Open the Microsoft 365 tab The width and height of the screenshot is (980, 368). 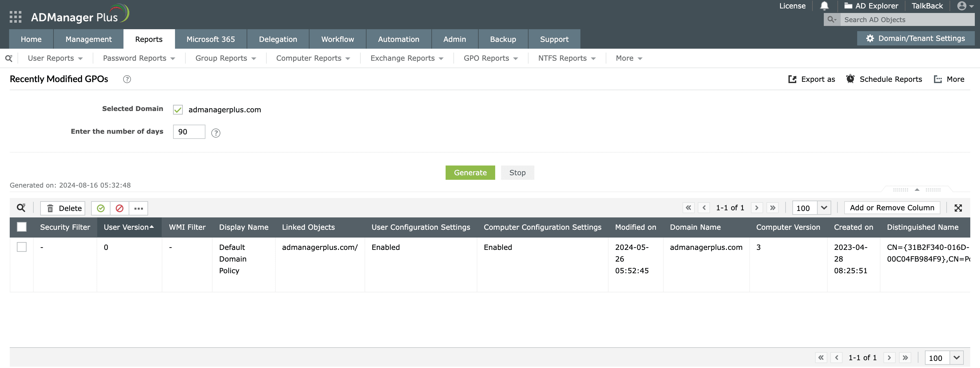(x=210, y=39)
